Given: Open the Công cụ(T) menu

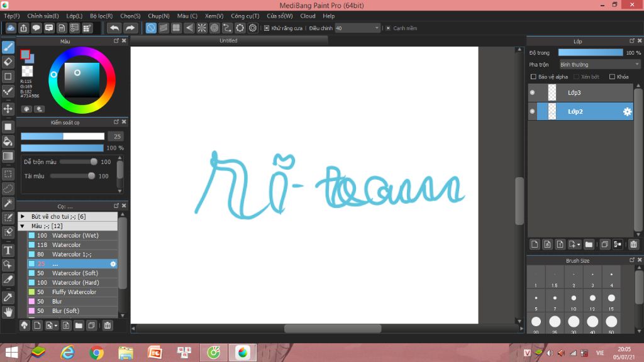Looking at the screenshot, I should click(x=245, y=16).
